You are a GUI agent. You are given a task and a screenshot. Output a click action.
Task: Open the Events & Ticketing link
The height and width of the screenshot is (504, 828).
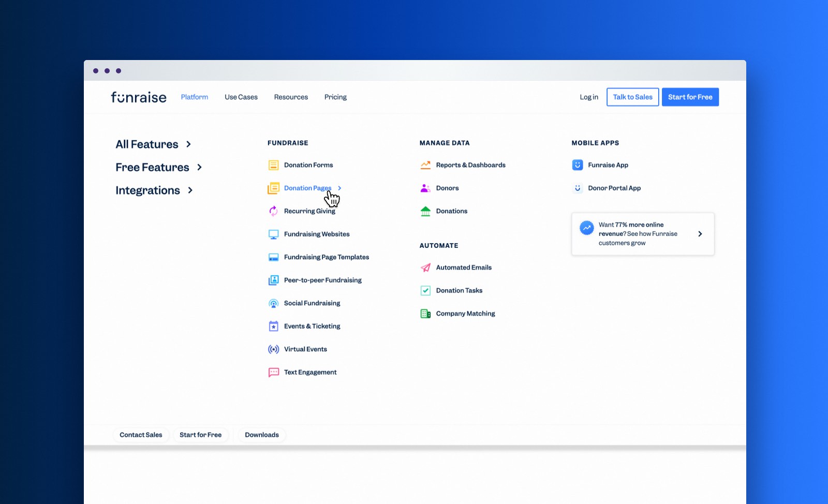tap(312, 327)
